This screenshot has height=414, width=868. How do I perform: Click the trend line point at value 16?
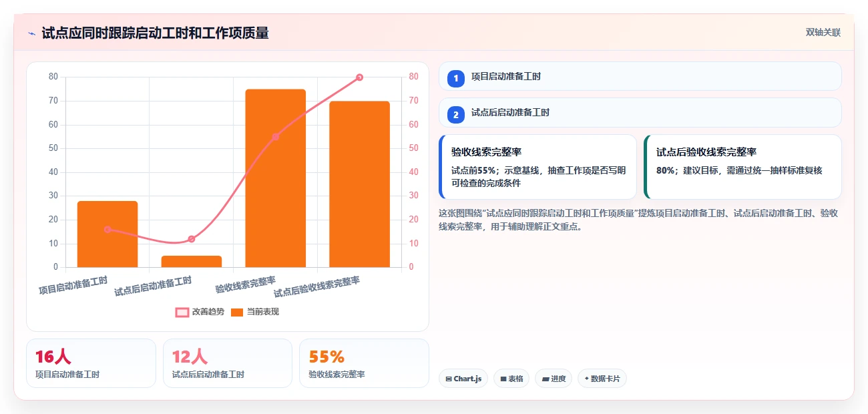(x=107, y=229)
